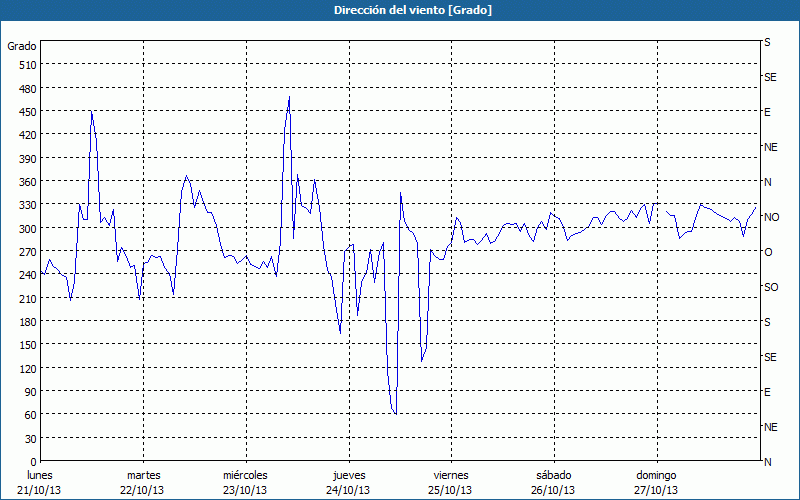
Task: Click the date label 26/10/13
Action: [552, 490]
